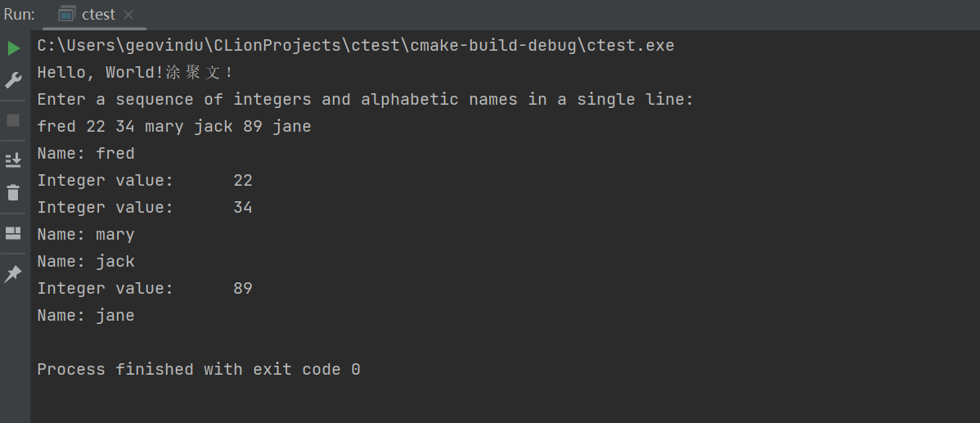Click the Run: panel label
Screen dimensions: 980x423
click(20, 15)
